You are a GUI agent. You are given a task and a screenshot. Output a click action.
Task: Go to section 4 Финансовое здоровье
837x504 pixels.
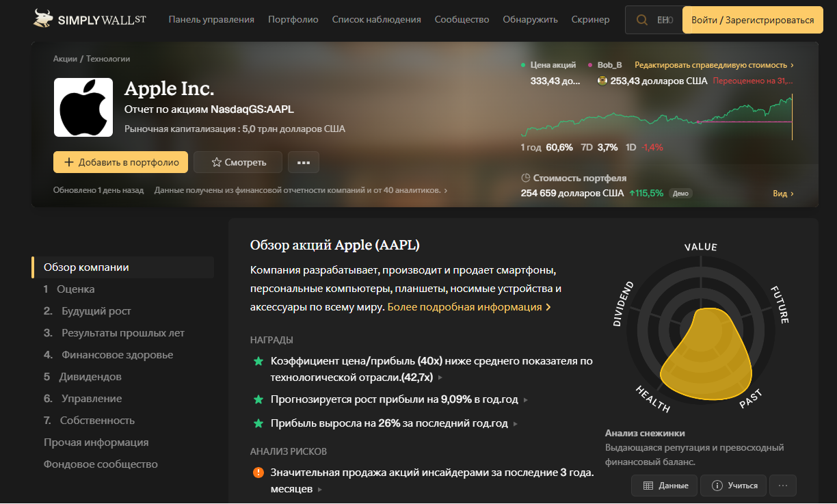(x=108, y=355)
